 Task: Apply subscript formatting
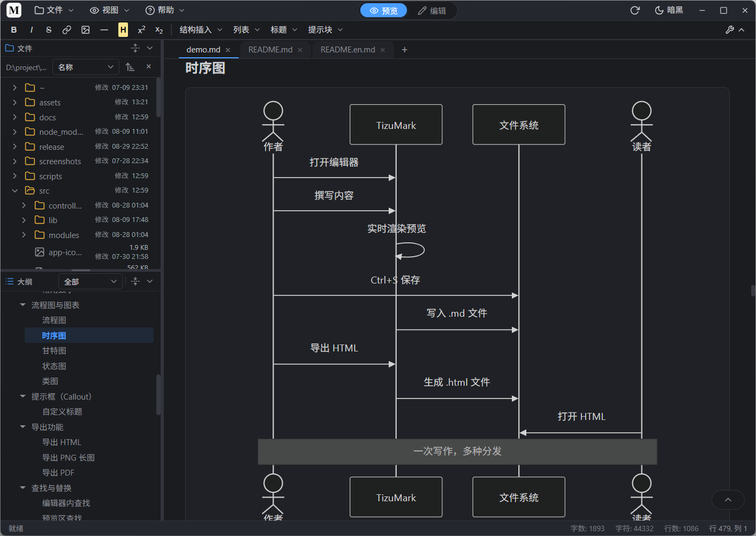tap(159, 30)
